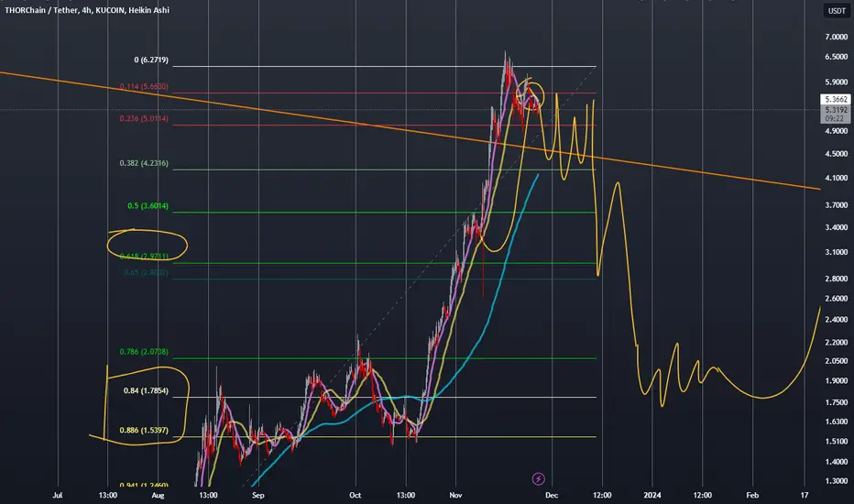Click the 2.0500 price axis label
Image resolution: width=854 pixels, height=504 pixels.
(x=836, y=361)
